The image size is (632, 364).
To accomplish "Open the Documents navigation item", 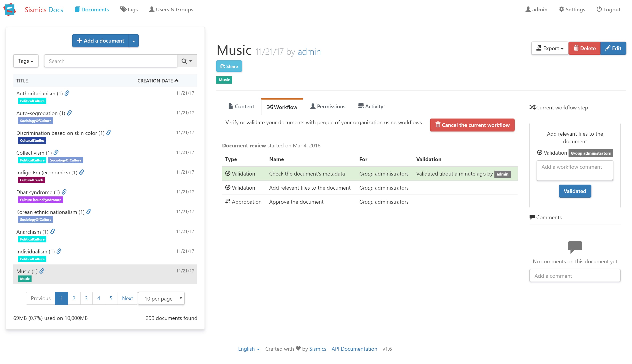I will [x=92, y=9].
